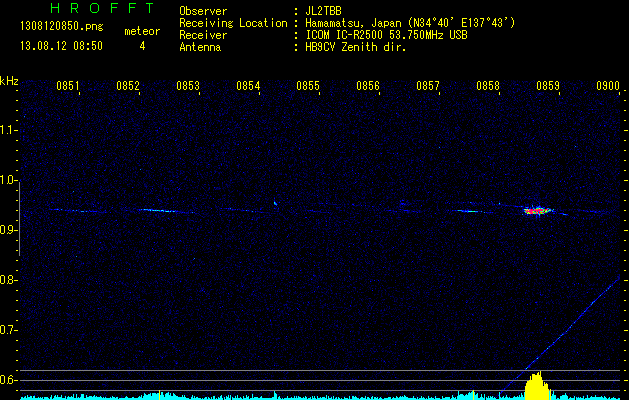Click the blue diagonal trace toward 0900

[560, 337]
